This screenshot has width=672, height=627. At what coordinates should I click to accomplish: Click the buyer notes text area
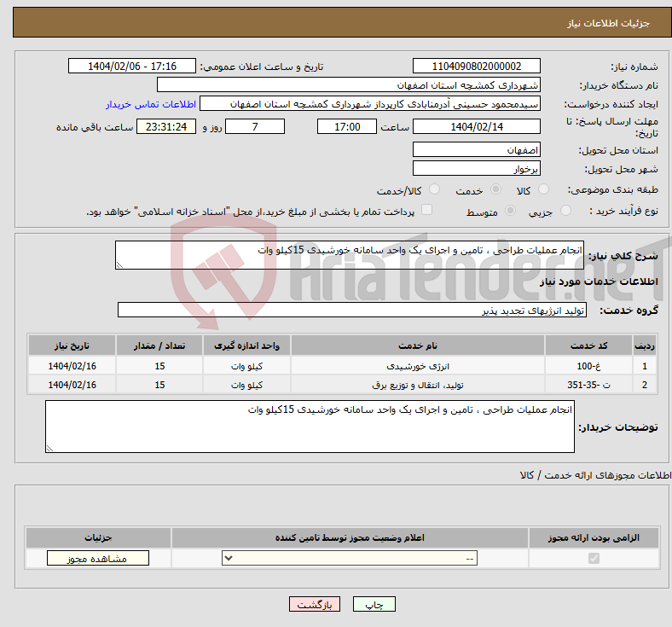[x=310, y=427]
